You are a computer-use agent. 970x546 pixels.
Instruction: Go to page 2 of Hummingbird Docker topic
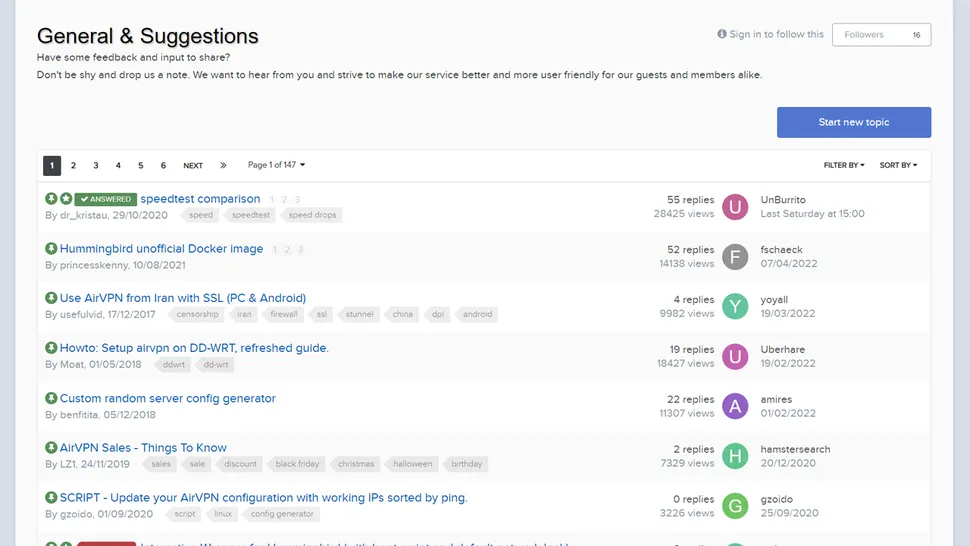pos(287,250)
